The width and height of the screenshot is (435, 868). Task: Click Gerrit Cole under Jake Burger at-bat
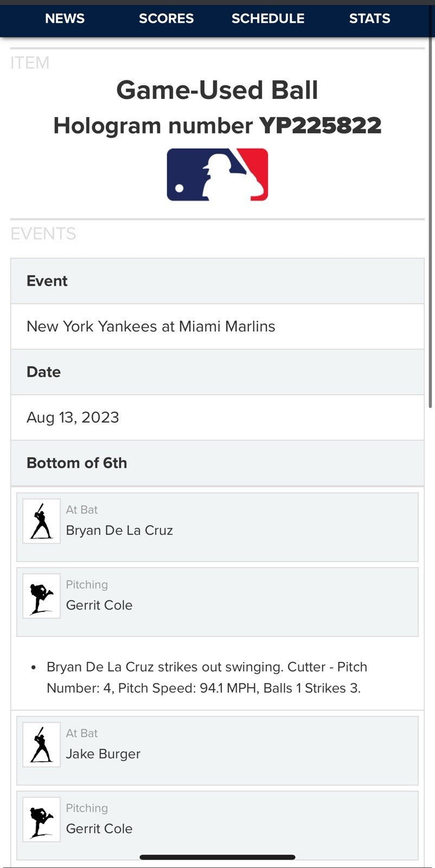point(99,829)
